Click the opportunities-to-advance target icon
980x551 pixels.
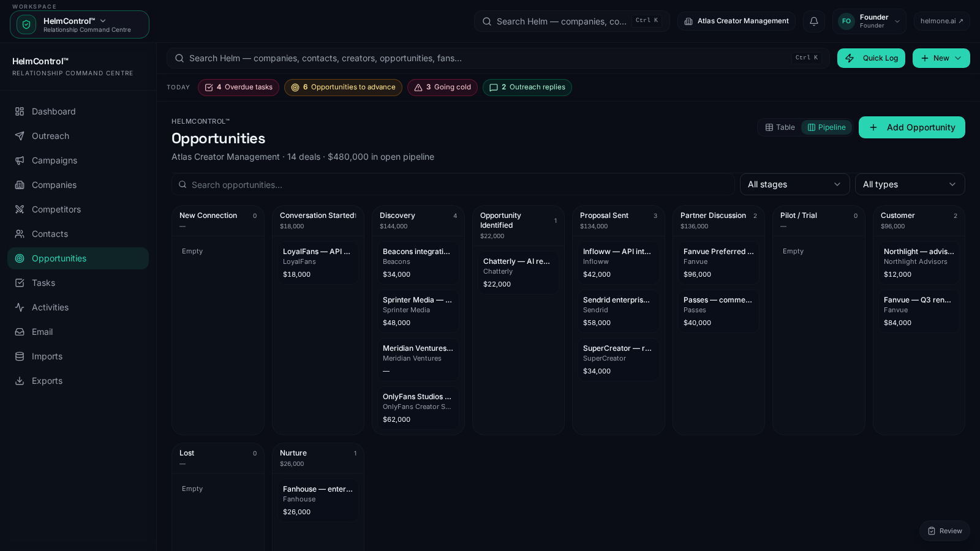(x=295, y=88)
